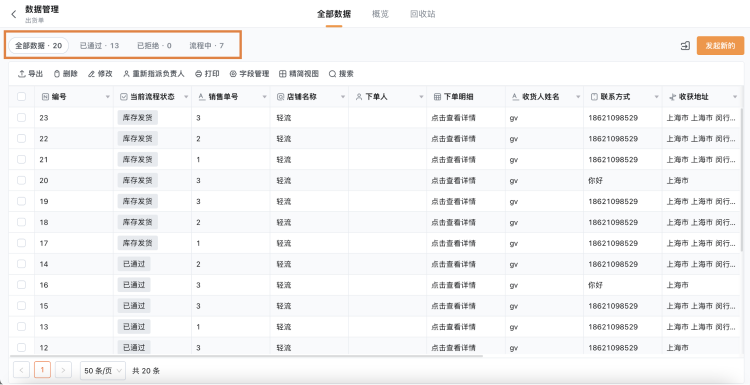Screen dimensions: 750x385
Task: Filter by 流程中 · 7
Action: [x=206, y=45]
